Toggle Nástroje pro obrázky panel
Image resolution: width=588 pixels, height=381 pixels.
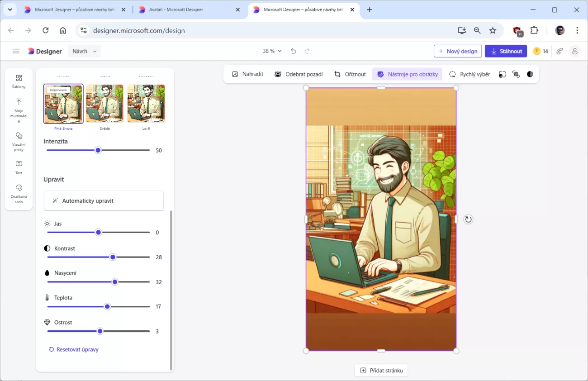point(407,74)
